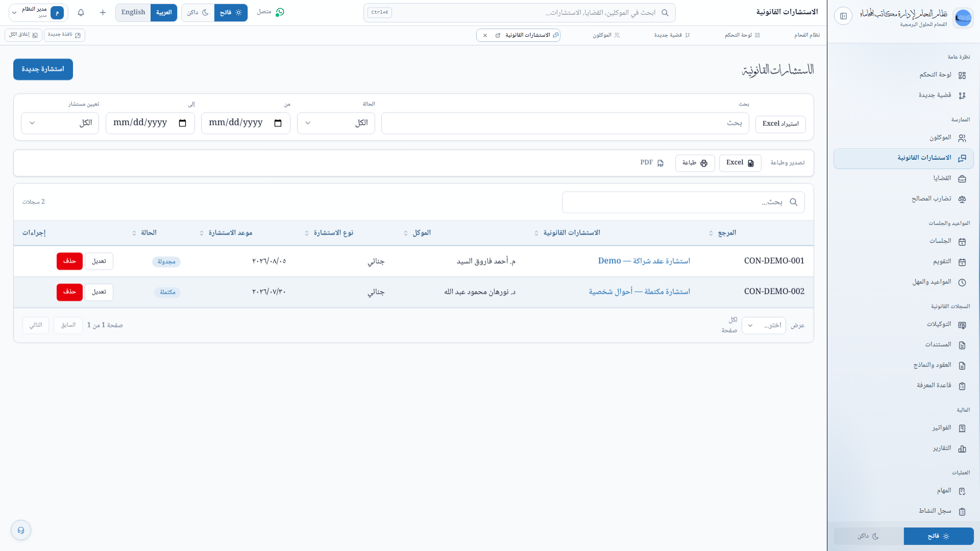Click the WhatsApp connected status icon
The width and height of the screenshot is (980, 551).
coord(280,12)
